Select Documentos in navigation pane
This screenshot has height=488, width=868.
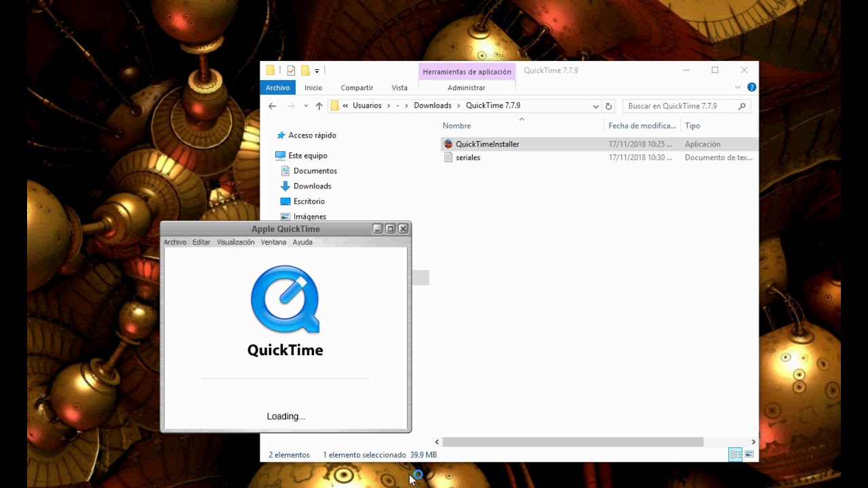click(x=315, y=171)
